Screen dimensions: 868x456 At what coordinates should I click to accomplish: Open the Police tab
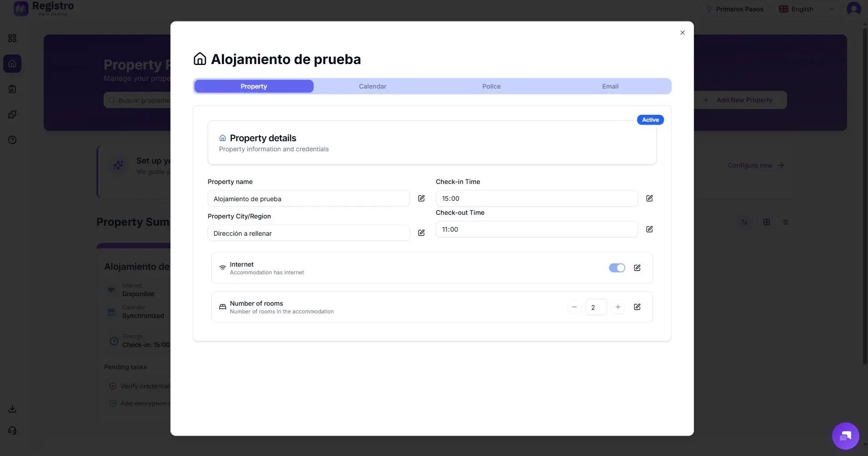pos(491,86)
